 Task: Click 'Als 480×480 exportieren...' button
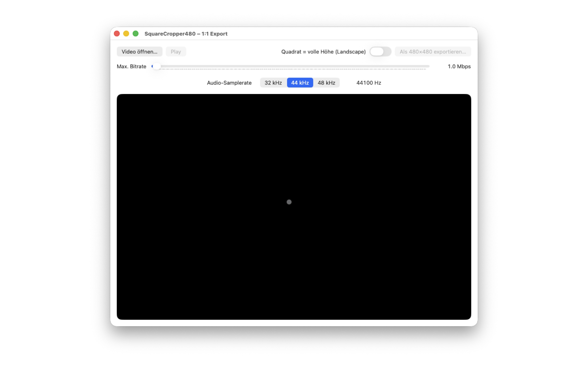[433, 52]
